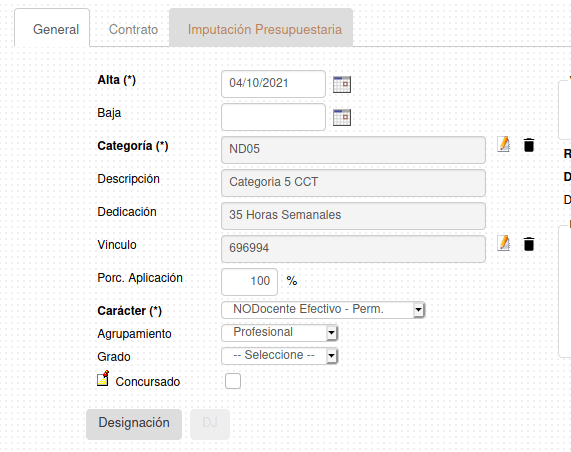
Task: Focus the Alta date input field
Action: pos(273,84)
